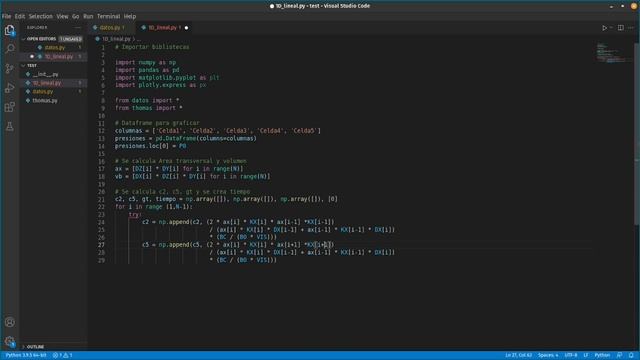
Task: Change the Python language mode
Action: point(602,355)
